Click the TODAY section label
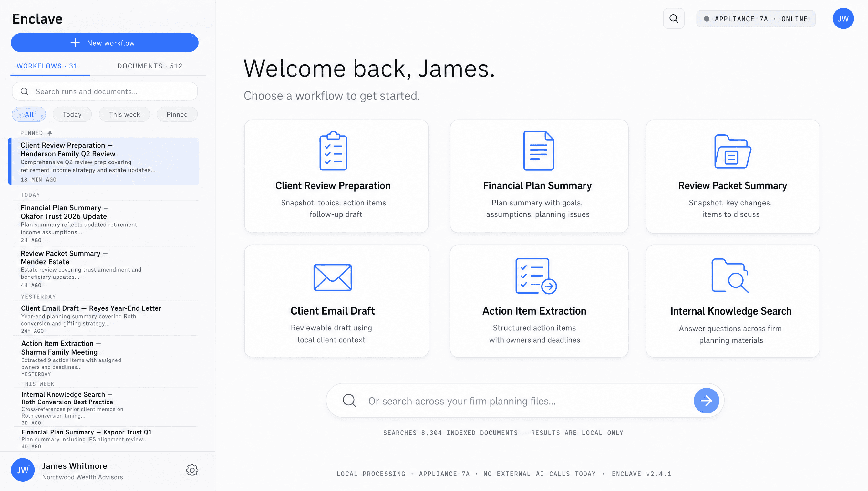Screen dimensions: 868x491 click(x=30, y=195)
